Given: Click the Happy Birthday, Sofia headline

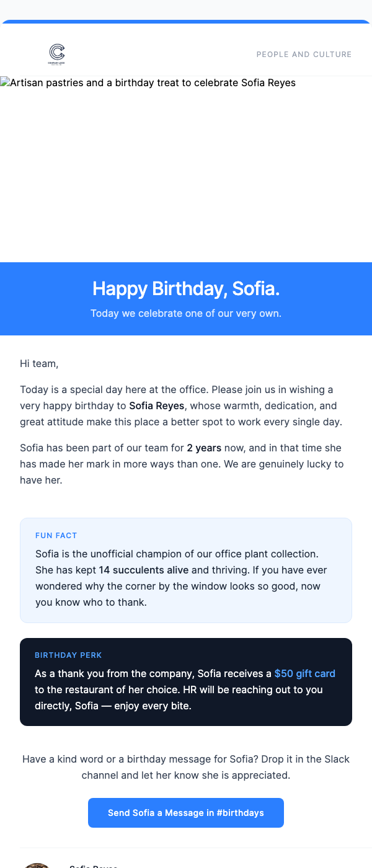Looking at the screenshot, I should [x=185, y=289].
